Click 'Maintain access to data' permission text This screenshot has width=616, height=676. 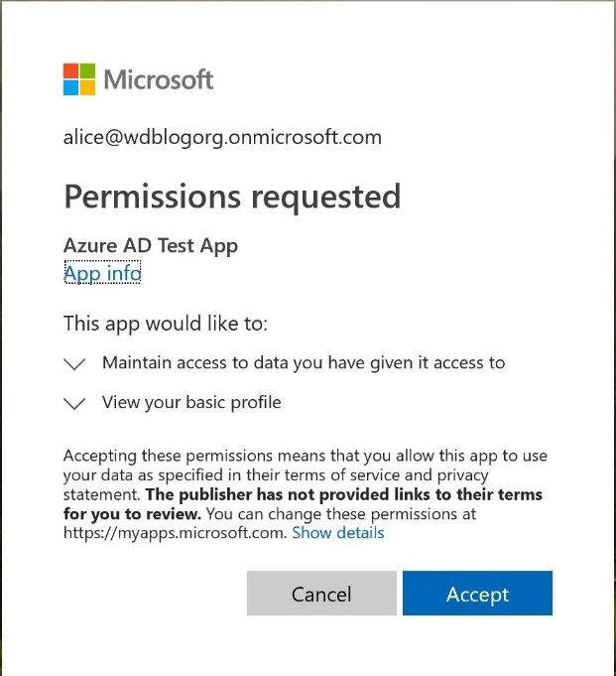pyautogui.click(x=304, y=363)
